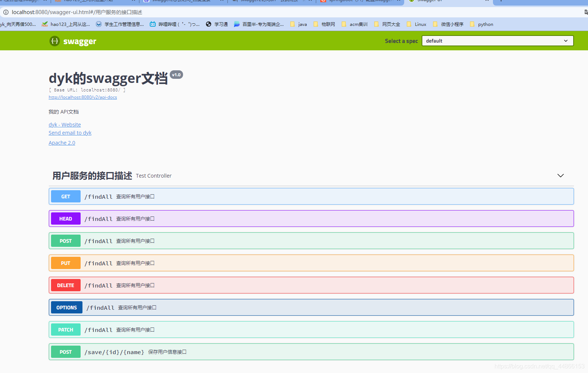The height and width of the screenshot is (373, 588).
Task: Open the java bookmarks folder
Action: click(298, 24)
